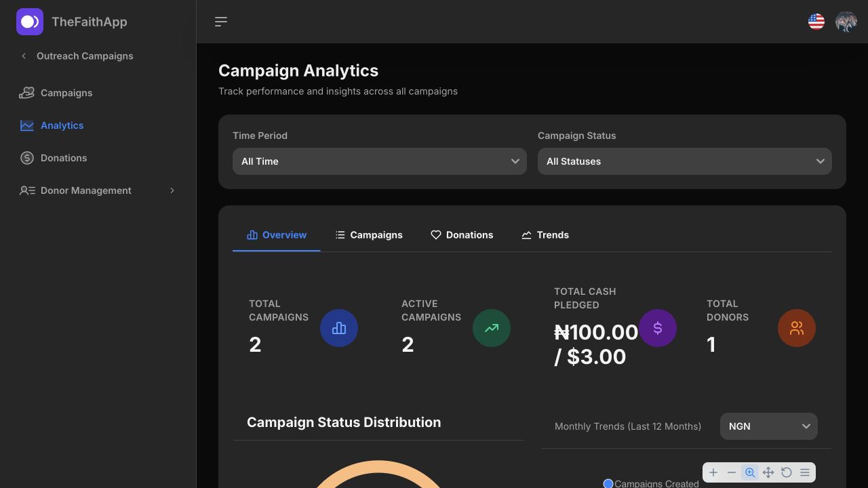The height and width of the screenshot is (488, 868).
Task: Toggle sidebar with hamburger menu icon
Action: [x=221, y=22]
